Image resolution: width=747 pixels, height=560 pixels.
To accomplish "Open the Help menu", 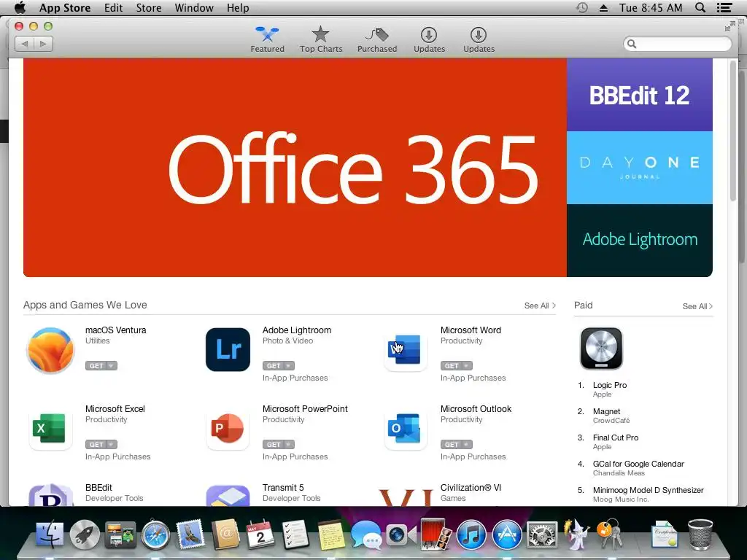I will point(238,7).
